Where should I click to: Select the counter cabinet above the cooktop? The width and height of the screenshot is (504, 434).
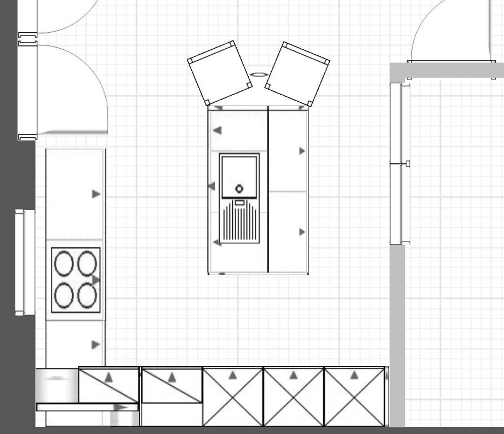point(76,194)
